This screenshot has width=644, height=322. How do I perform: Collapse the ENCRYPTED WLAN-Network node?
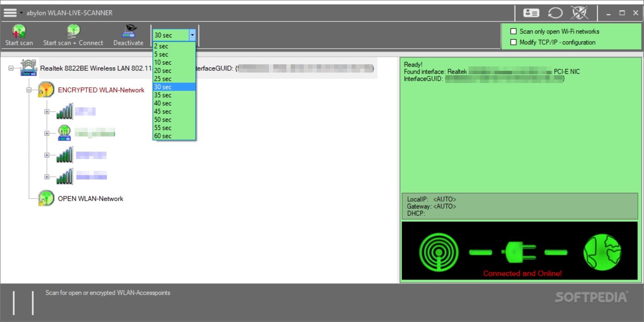29,90
